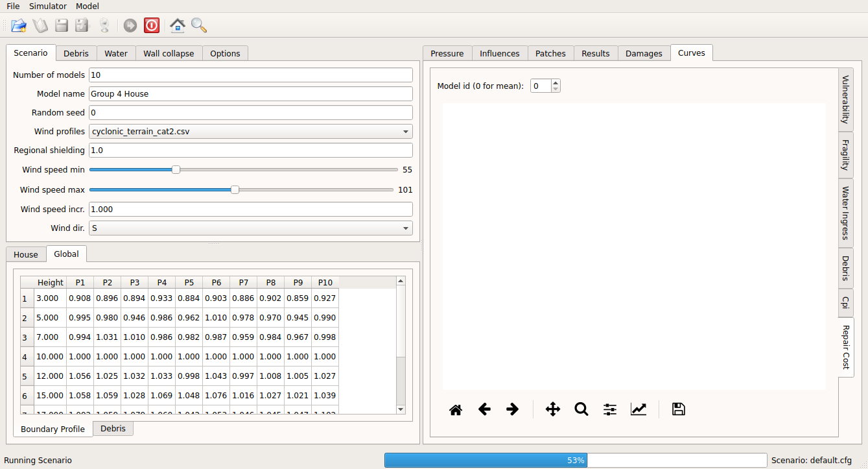Reset plot view with home icon
The image size is (868, 469).
[456, 409]
